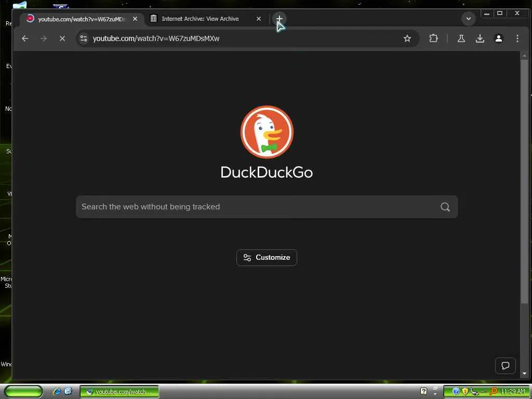Select the youtube.com/watch tab

[82, 19]
